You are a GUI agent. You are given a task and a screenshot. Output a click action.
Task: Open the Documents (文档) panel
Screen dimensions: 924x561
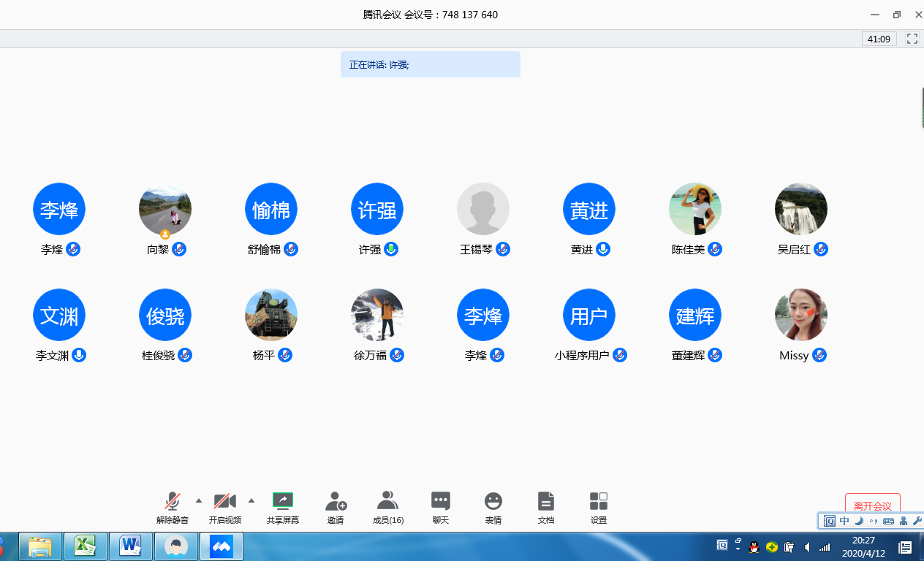pos(545,507)
